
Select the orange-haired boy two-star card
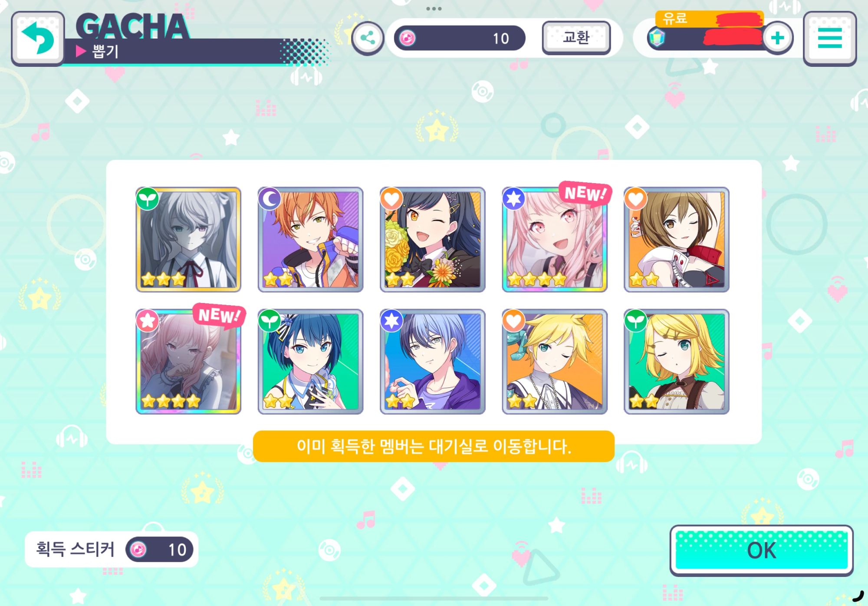310,240
